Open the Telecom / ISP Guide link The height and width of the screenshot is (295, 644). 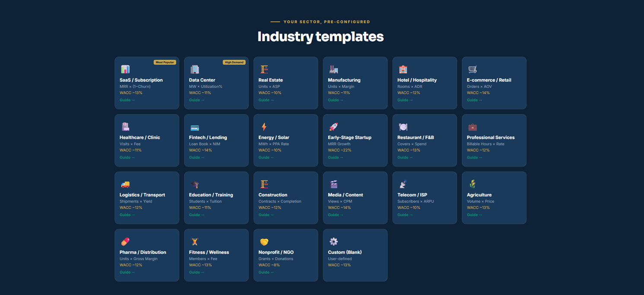(x=405, y=215)
